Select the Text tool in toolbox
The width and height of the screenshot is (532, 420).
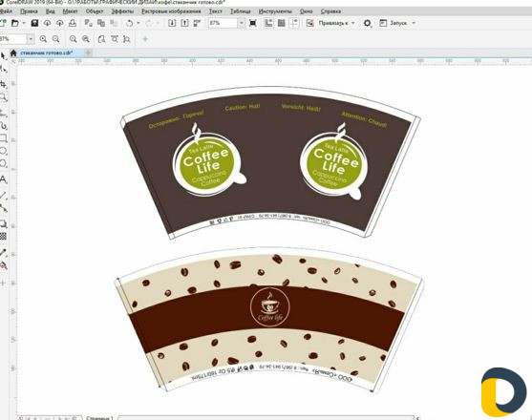point(4,179)
